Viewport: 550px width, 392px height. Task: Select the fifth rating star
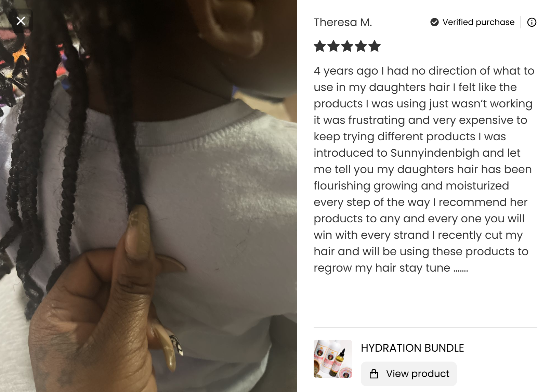(375, 46)
